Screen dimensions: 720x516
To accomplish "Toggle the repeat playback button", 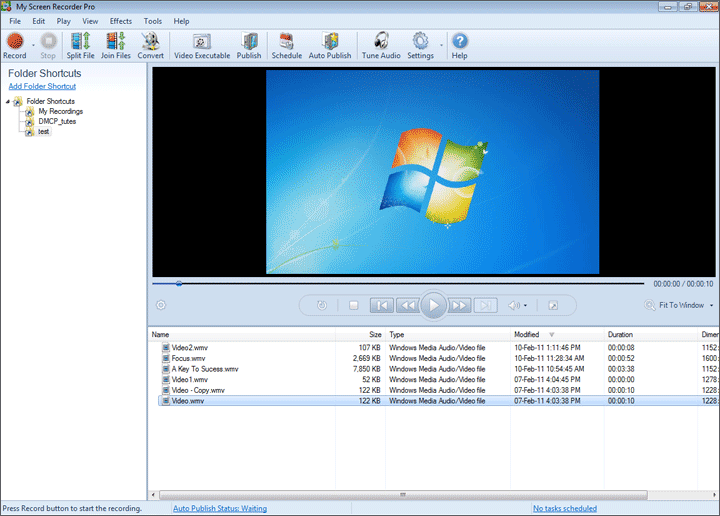I will point(321,305).
